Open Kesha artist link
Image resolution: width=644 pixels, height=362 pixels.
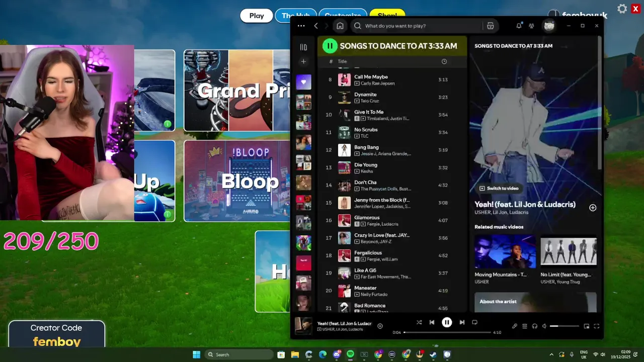tap(367, 171)
